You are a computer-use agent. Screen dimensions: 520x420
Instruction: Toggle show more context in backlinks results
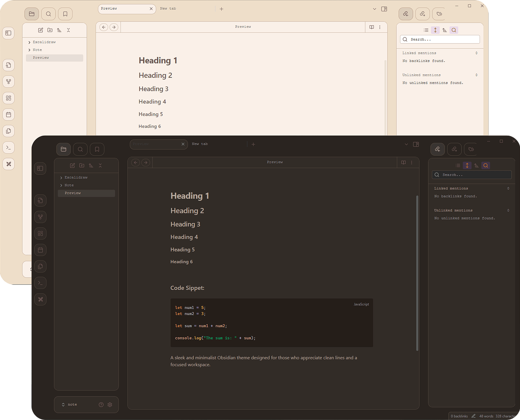click(467, 165)
